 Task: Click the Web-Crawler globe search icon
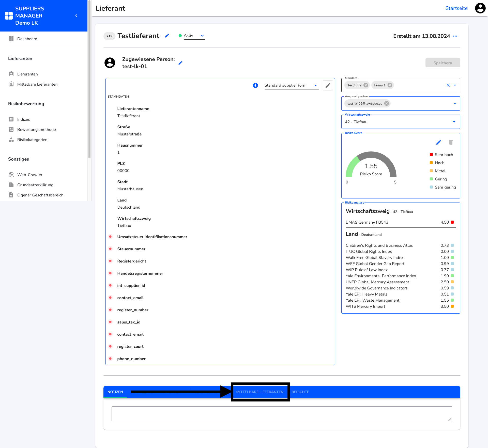point(11,175)
